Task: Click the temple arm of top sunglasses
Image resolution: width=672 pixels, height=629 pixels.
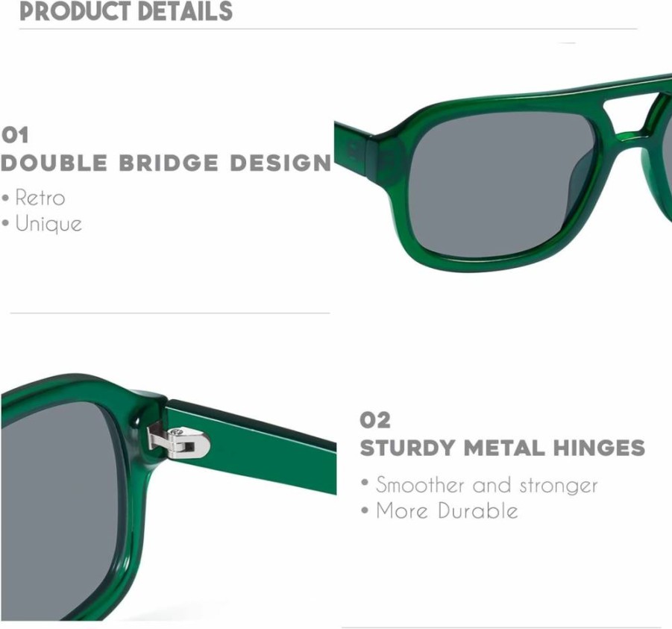Action: pyautogui.click(x=353, y=147)
